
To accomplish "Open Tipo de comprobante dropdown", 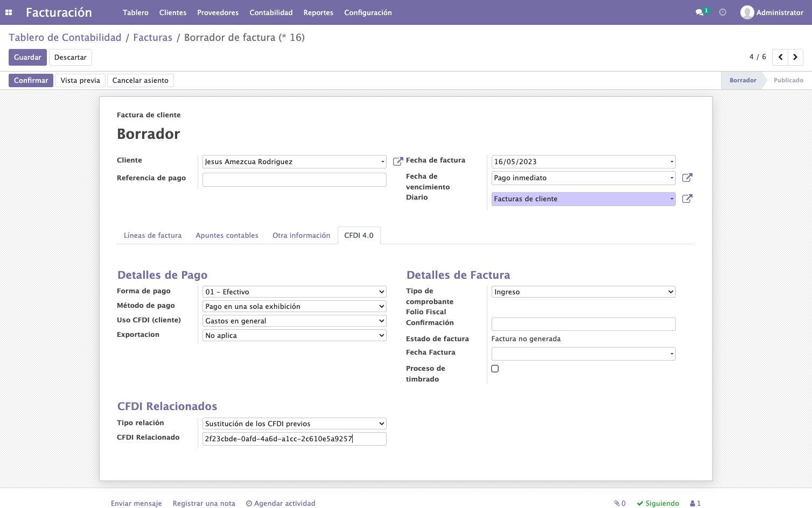I will pos(584,292).
